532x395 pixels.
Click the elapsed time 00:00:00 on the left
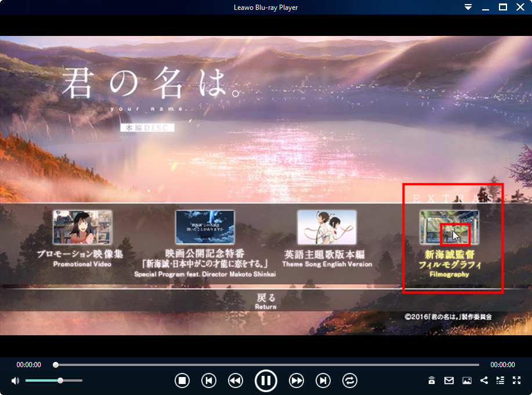pyautogui.click(x=29, y=365)
